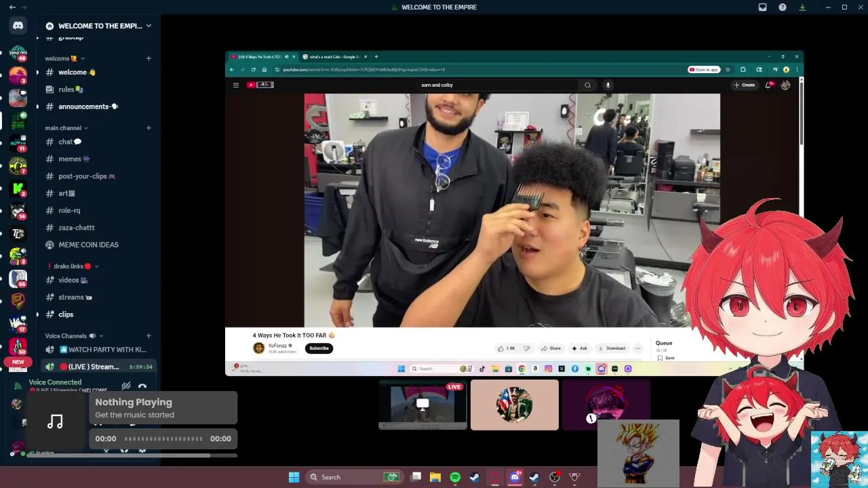Select the '4 Ways He Took It' browser tab
Image resolution: width=868 pixels, height=488 pixels.
tap(263, 57)
